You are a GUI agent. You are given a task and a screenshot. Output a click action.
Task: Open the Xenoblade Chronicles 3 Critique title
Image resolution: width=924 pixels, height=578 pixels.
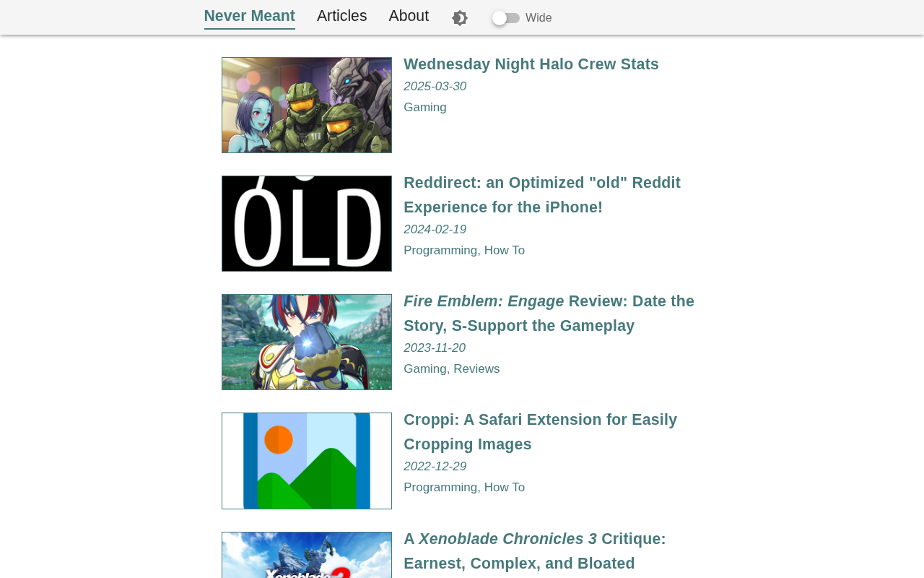(535, 551)
